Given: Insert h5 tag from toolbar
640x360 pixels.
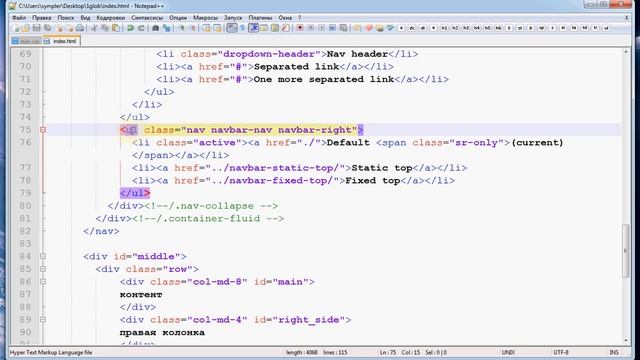Looking at the screenshot, I should point(487,28).
